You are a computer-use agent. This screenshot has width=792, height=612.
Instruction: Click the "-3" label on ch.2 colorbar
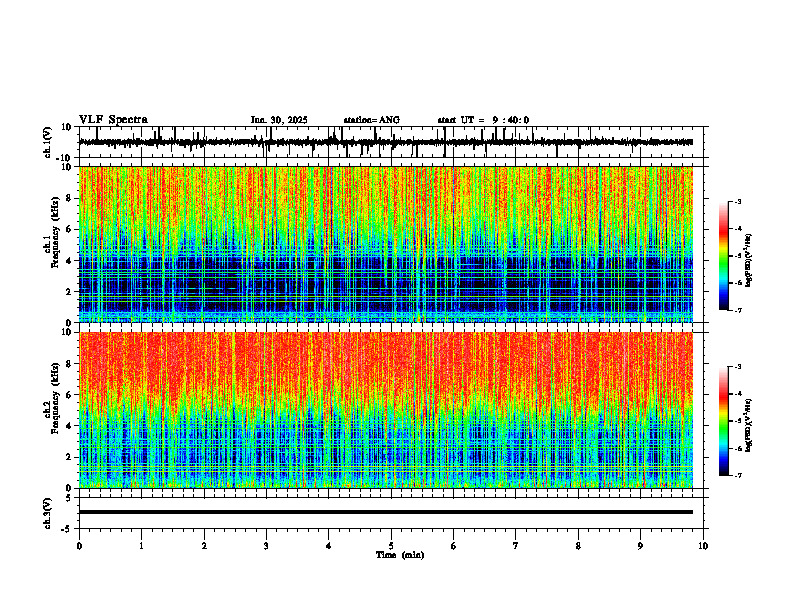coord(737,367)
